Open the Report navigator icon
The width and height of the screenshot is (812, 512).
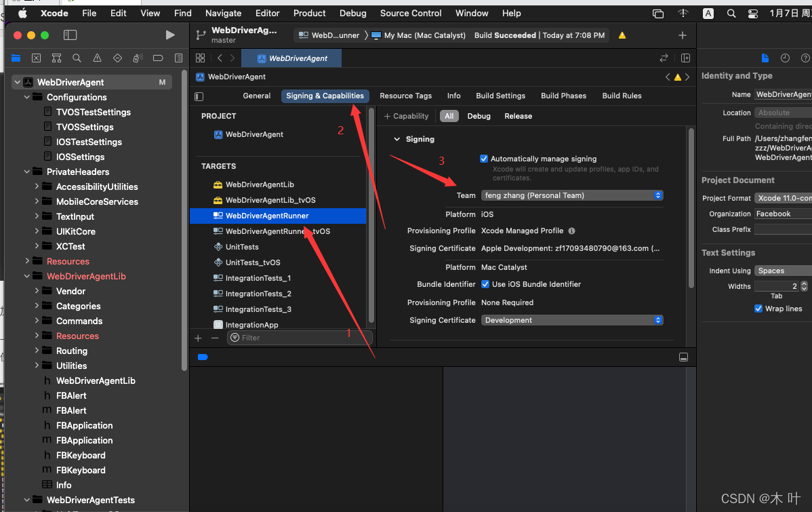point(179,58)
